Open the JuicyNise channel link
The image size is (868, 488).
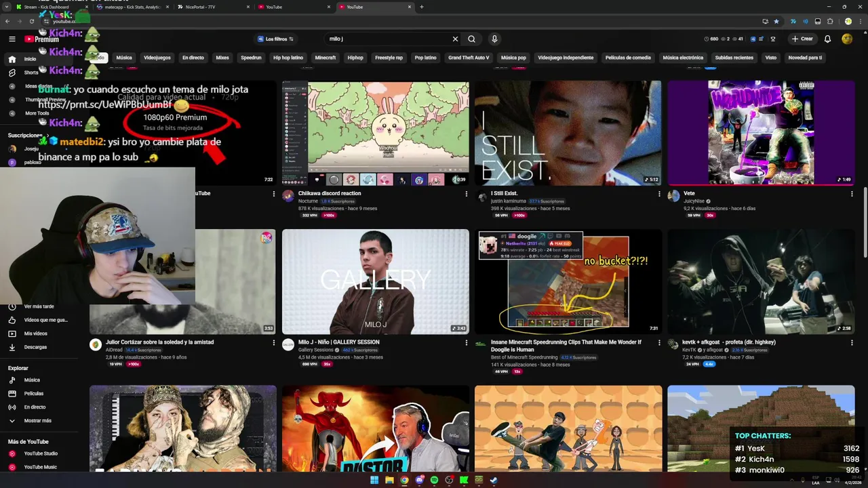[x=694, y=201]
